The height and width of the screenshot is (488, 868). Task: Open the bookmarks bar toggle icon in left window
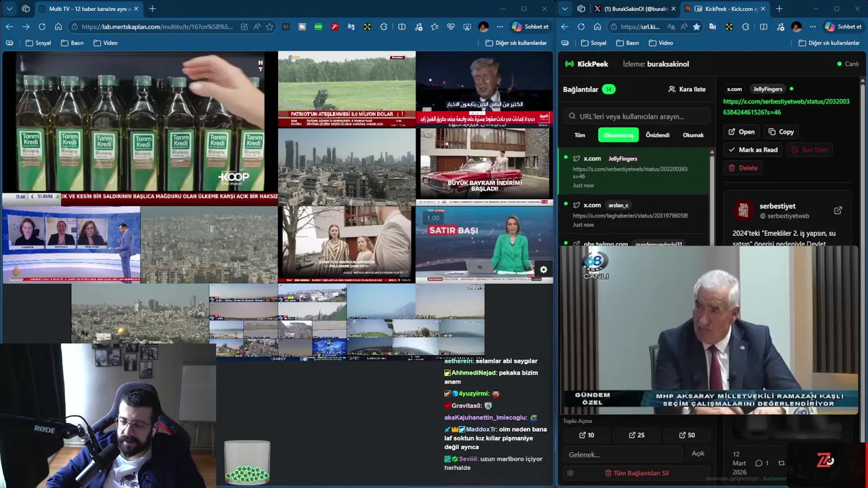(9, 43)
